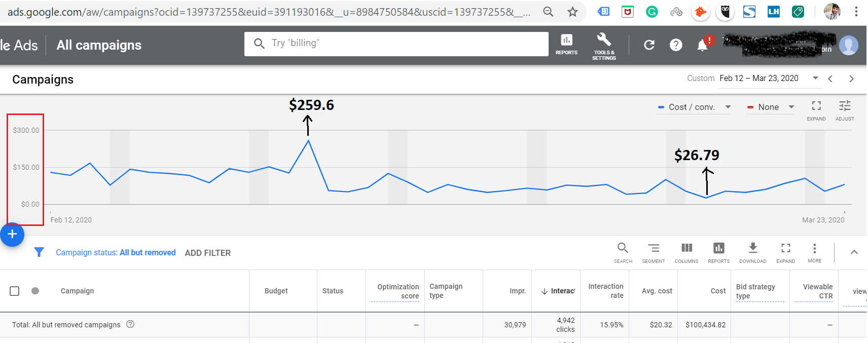Open Tools & Settings wrench menu

[604, 46]
